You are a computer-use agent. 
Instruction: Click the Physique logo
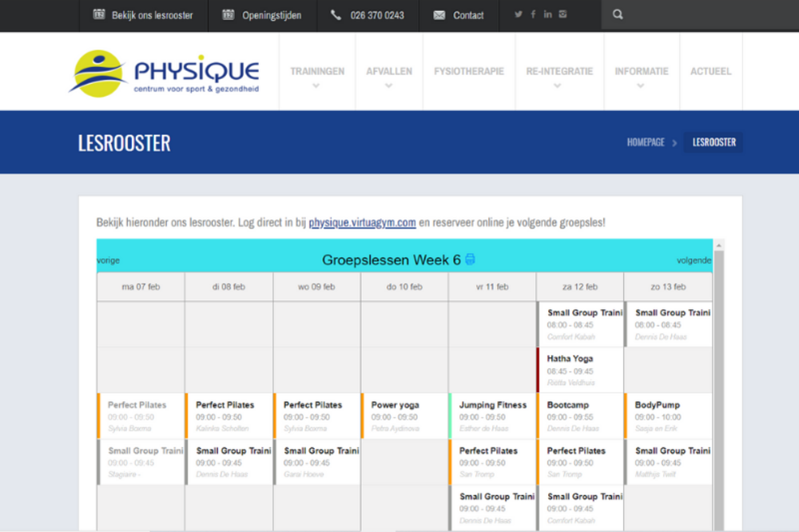(x=166, y=71)
